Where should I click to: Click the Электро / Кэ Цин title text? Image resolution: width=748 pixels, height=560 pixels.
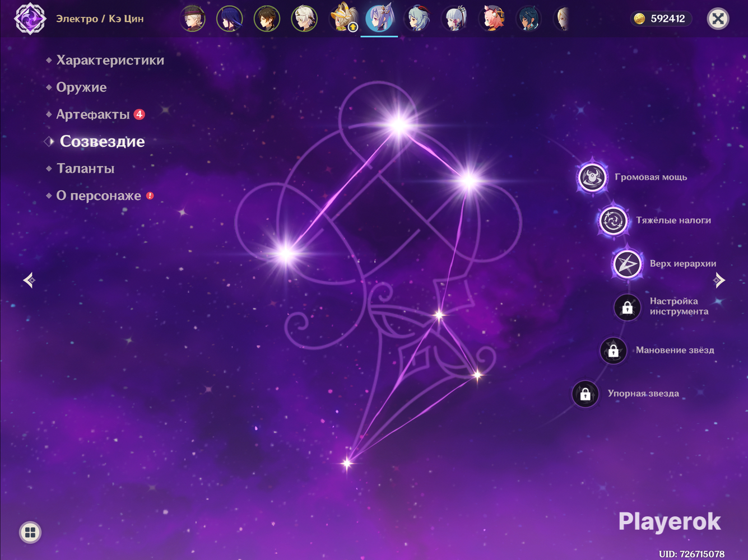tap(100, 18)
